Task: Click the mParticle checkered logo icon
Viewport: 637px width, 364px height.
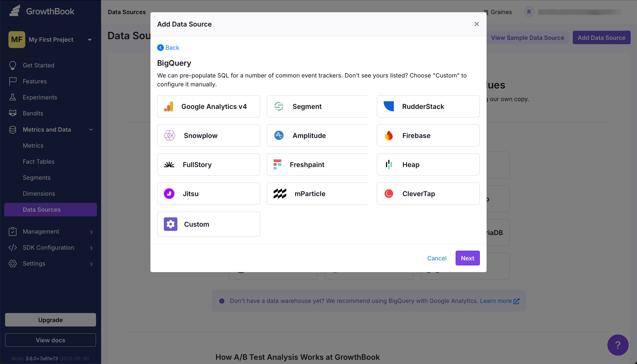Action: click(280, 194)
